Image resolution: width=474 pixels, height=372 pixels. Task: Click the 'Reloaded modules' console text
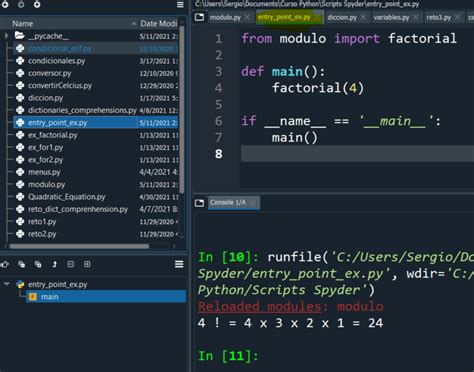pyautogui.click(x=259, y=306)
